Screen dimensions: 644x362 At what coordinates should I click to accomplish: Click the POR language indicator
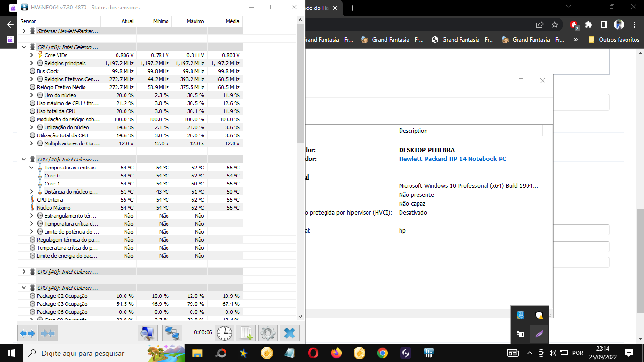pos(577,353)
